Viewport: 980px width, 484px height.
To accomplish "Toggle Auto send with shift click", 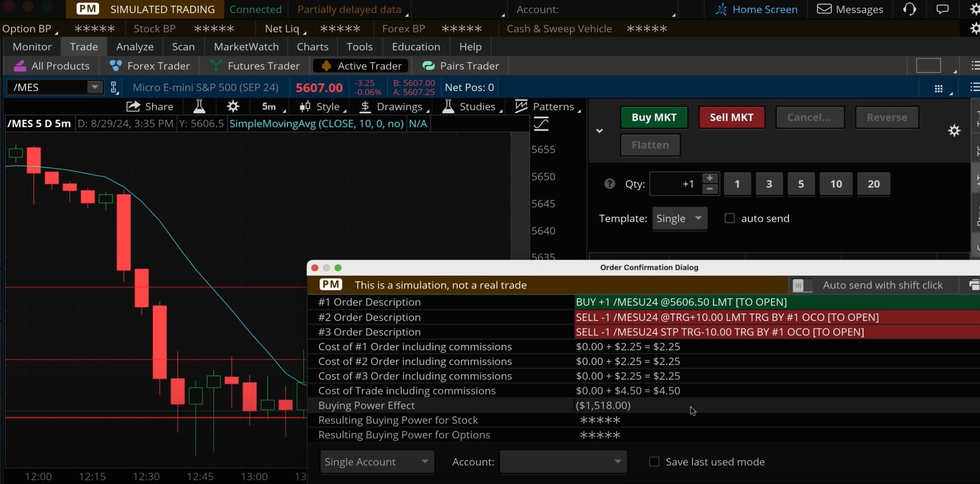I will click(802, 285).
